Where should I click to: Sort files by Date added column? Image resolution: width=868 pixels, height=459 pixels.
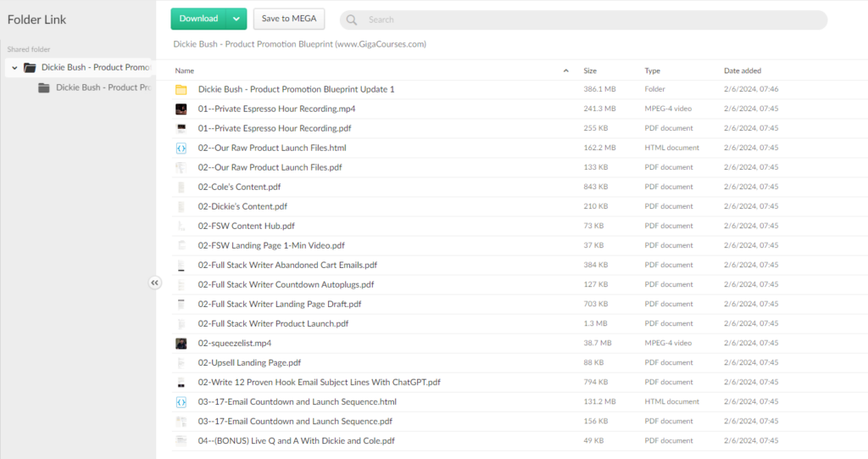[742, 70]
